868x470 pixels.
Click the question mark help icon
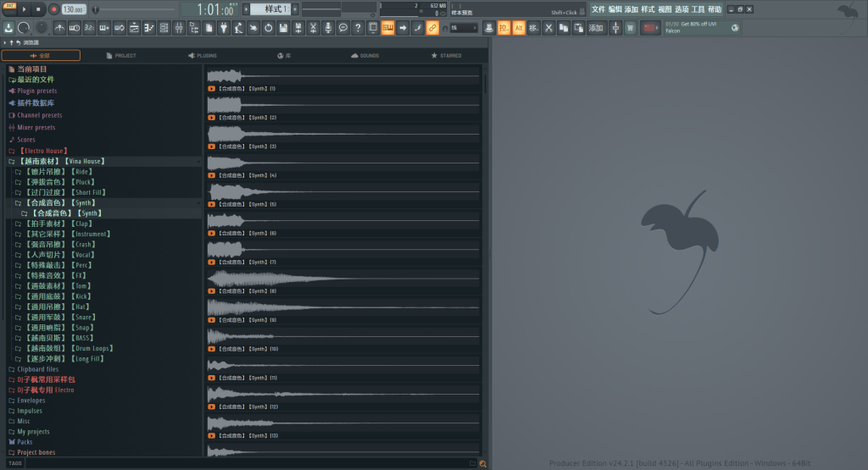pyautogui.click(x=359, y=28)
